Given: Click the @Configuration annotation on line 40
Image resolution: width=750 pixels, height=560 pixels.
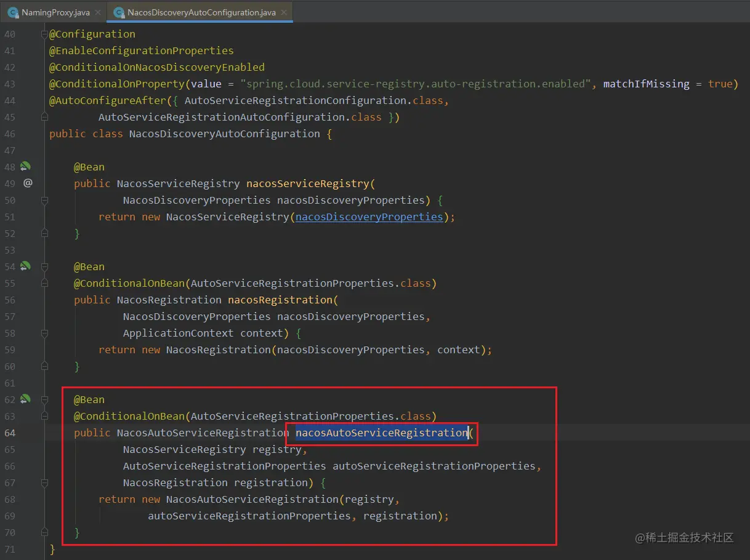Looking at the screenshot, I should (x=92, y=34).
